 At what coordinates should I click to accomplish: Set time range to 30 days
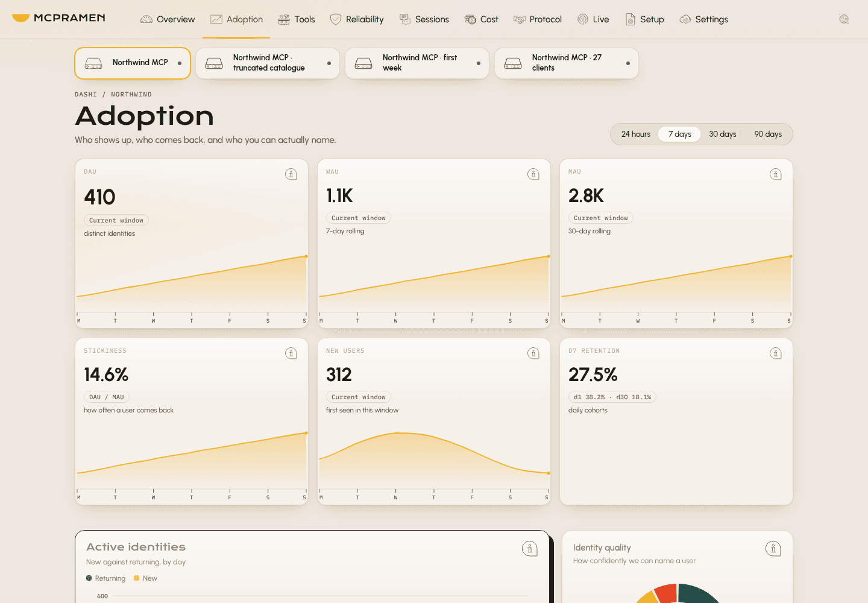tap(723, 134)
